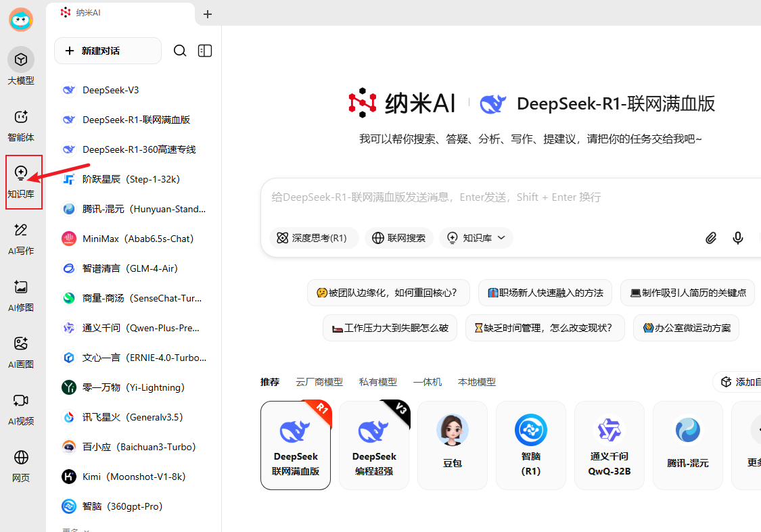Screen dimensions: 761x532
Task: Select the DeepSeek 联网满血版 card
Action: point(296,445)
